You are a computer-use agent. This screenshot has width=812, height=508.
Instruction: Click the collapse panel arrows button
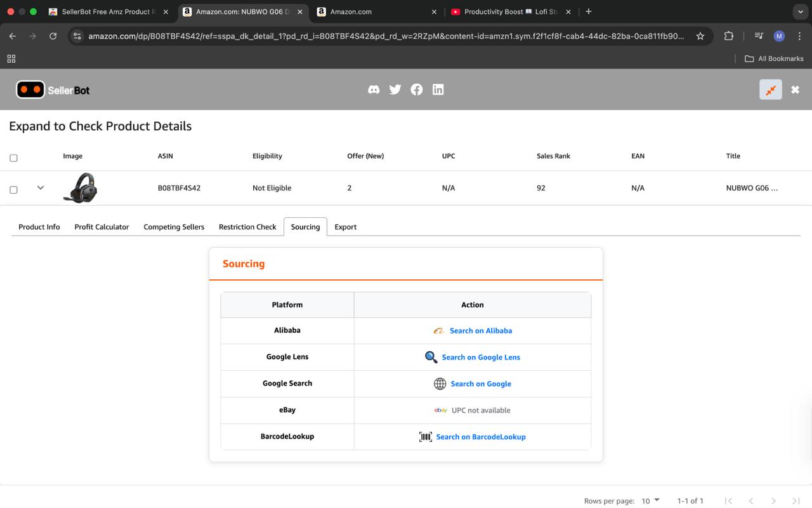click(771, 90)
